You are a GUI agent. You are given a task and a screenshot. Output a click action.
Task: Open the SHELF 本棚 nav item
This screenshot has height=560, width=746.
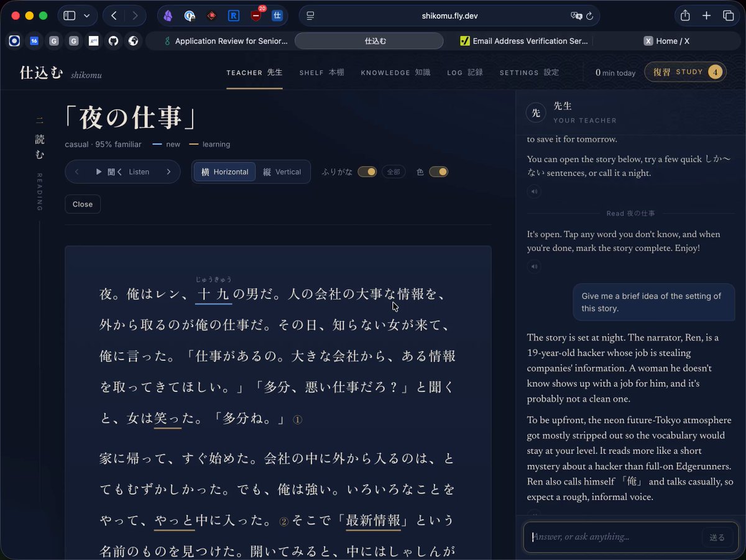(321, 73)
